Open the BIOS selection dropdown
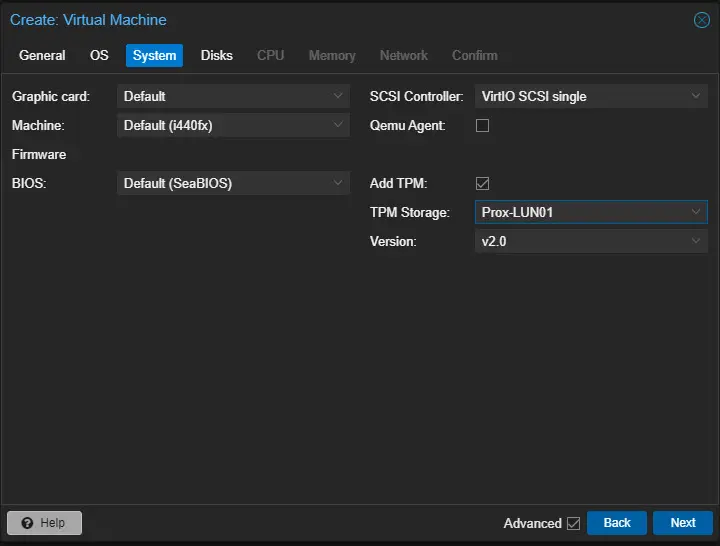720x546 pixels. tap(338, 184)
